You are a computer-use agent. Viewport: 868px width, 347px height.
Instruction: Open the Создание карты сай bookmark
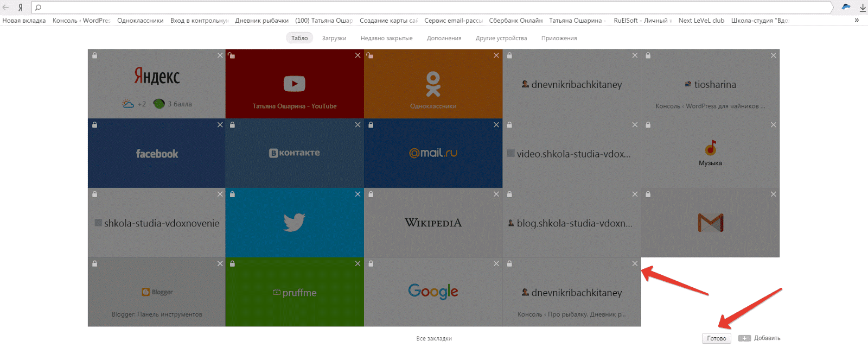point(388,21)
